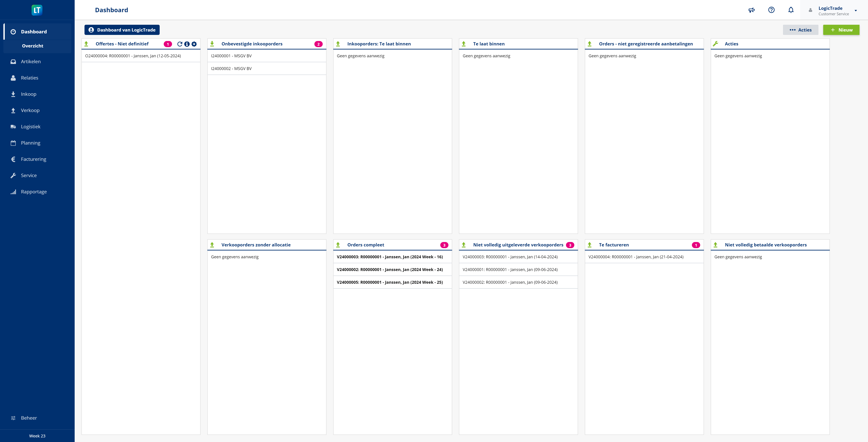Open V24000004 in Te factureren (21-04-2024)
The height and width of the screenshot is (442, 868).
(x=644, y=257)
